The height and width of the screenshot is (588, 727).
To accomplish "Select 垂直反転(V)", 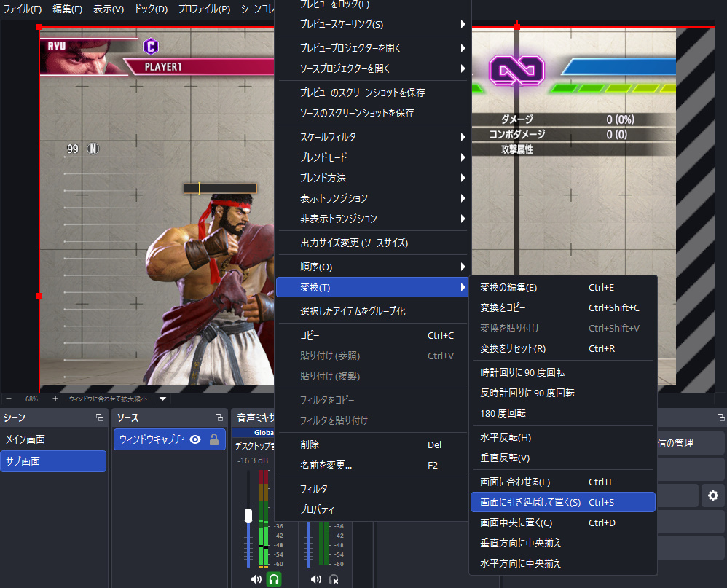I will tap(563, 458).
